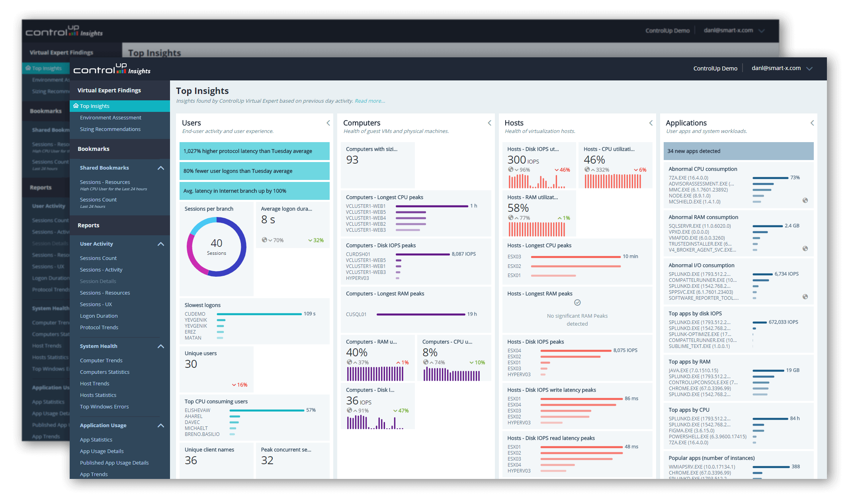Screen dimensions: 852x504
Task: Collapse the Application Usage section
Action: 161,426
